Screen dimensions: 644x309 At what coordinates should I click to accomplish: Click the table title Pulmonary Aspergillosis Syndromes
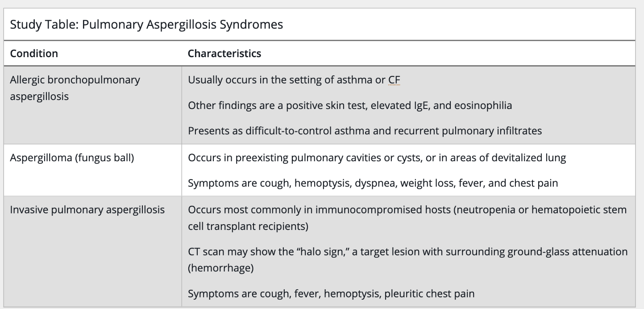click(146, 24)
